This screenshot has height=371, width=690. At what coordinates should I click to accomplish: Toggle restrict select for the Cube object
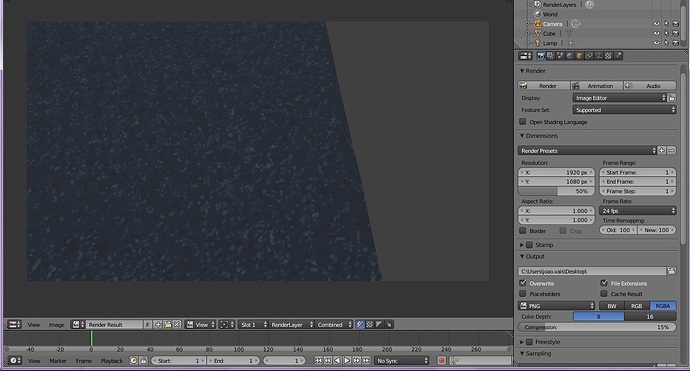(666, 33)
